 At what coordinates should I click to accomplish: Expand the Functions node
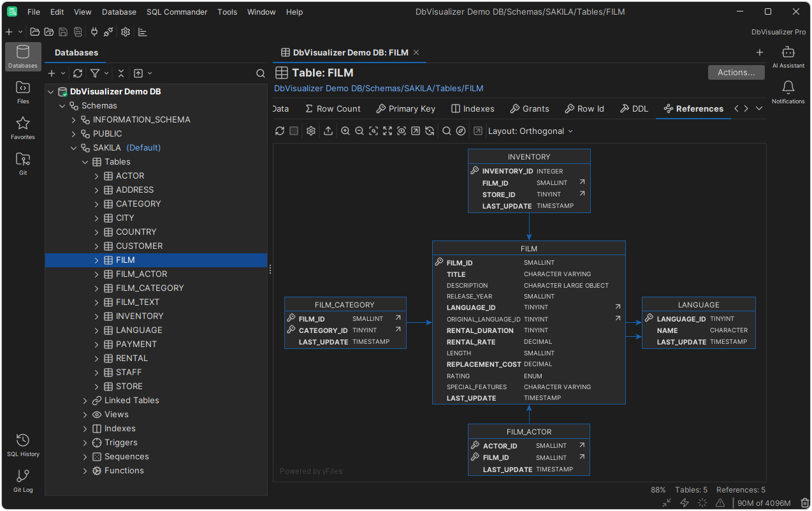tap(85, 471)
